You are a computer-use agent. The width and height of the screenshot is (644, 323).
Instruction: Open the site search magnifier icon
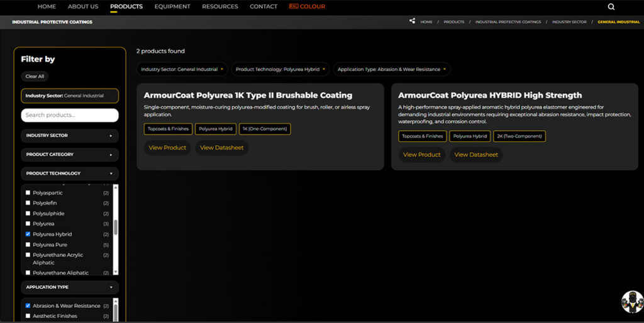pos(611,6)
